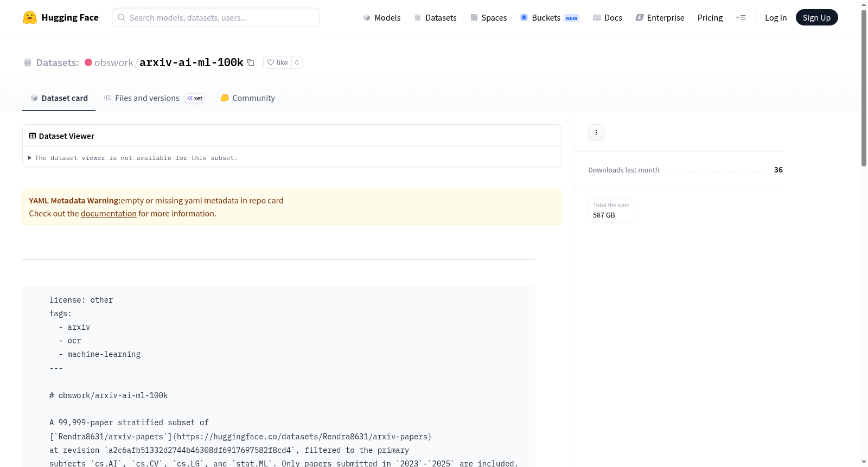
Task: Click the '- machine-learning' tag line
Action: pyautogui.click(x=99, y=354)
